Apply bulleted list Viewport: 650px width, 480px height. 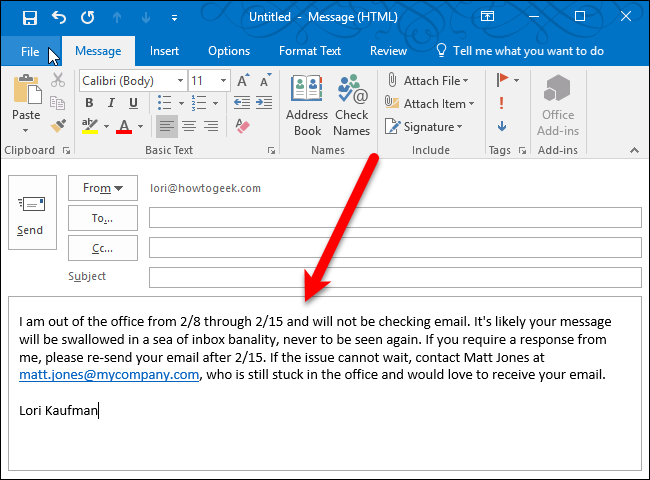point(165,102)
